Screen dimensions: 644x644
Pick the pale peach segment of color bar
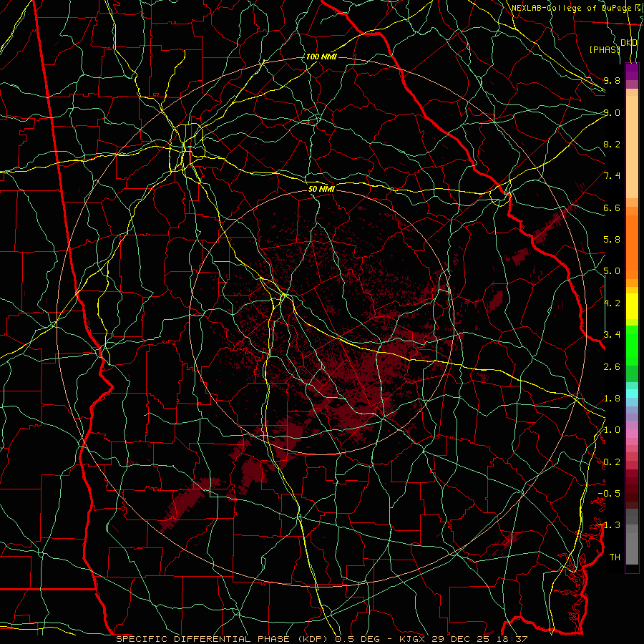tap(632, 147)
